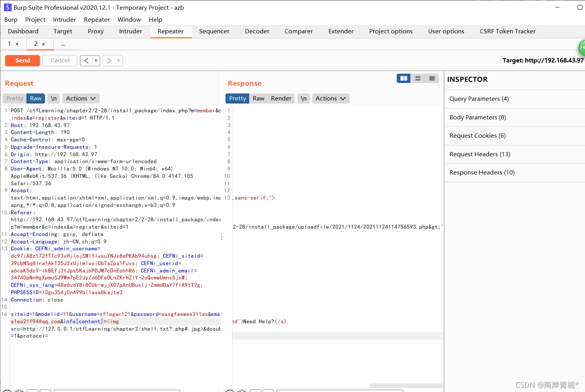The width and height of the screenshot is (585, 392).
Task: Expand Request Cookies (6) in Inspector
Action: 515,136
